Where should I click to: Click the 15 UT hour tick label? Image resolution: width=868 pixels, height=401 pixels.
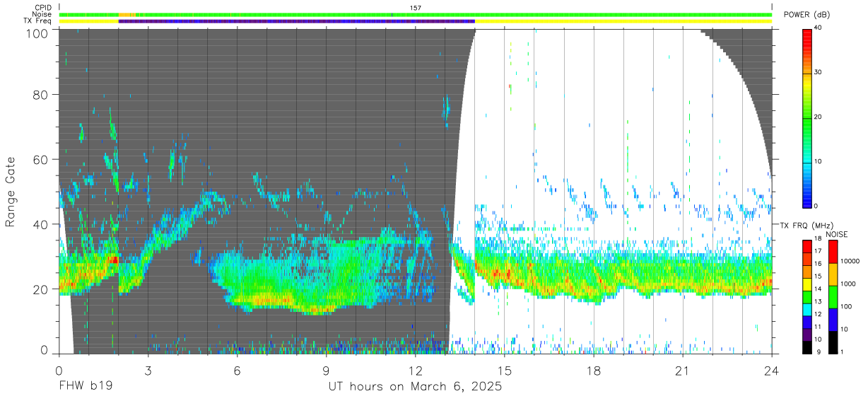[504, 371]
